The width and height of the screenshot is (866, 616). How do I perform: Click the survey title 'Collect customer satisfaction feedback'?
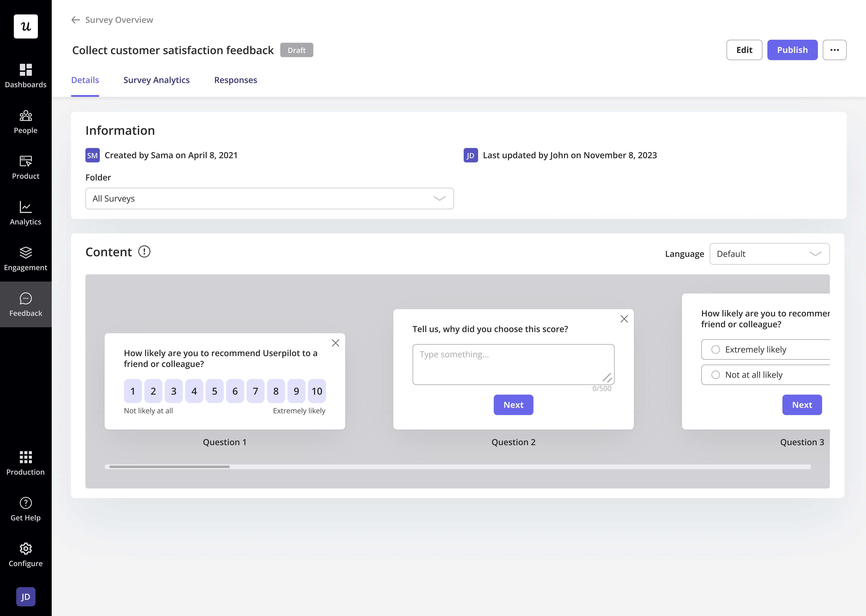[173, 50]
